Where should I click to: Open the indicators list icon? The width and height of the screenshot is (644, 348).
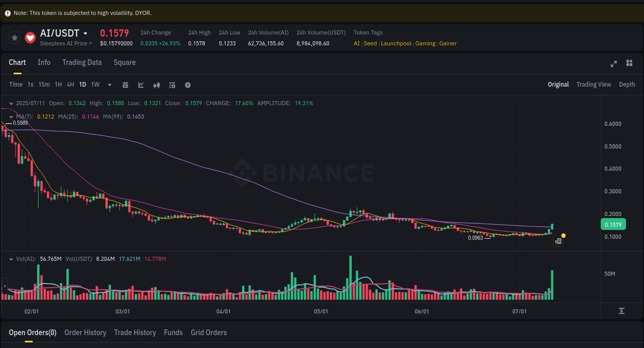(x=172, y=85)
